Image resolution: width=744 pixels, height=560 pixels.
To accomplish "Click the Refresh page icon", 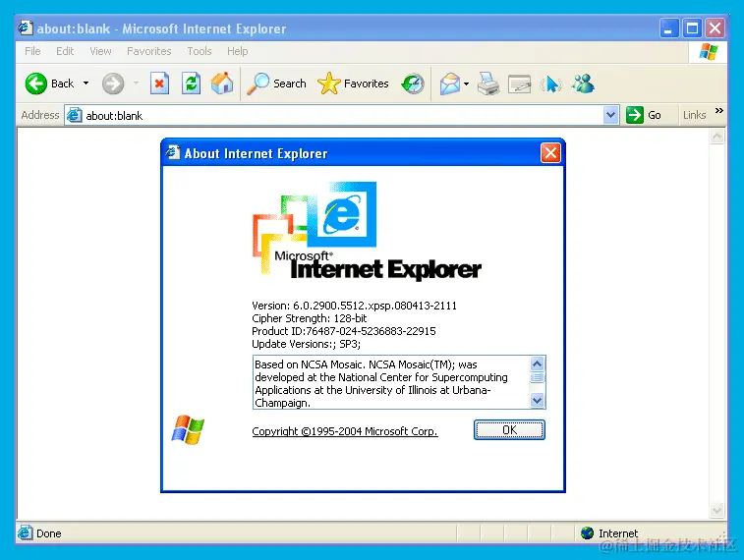I will 192,84.
